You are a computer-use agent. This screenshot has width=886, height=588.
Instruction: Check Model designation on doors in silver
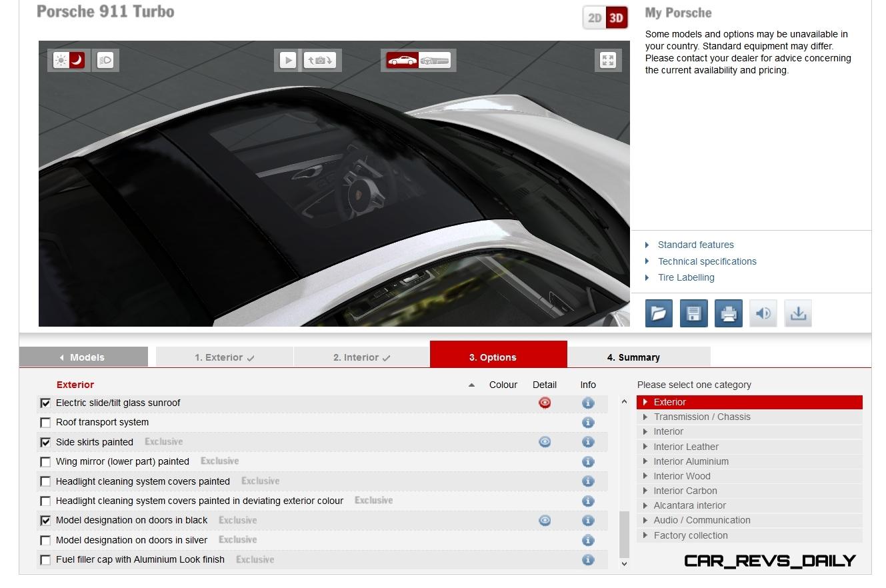pos(45,541)
